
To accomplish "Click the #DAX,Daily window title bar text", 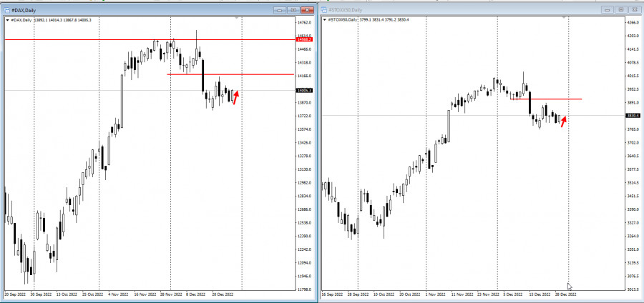I will (x=24, y=10).
